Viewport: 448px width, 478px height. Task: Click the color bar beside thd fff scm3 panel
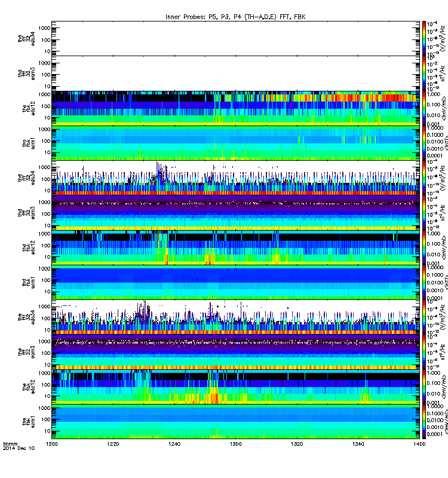(x=424, y=213)
